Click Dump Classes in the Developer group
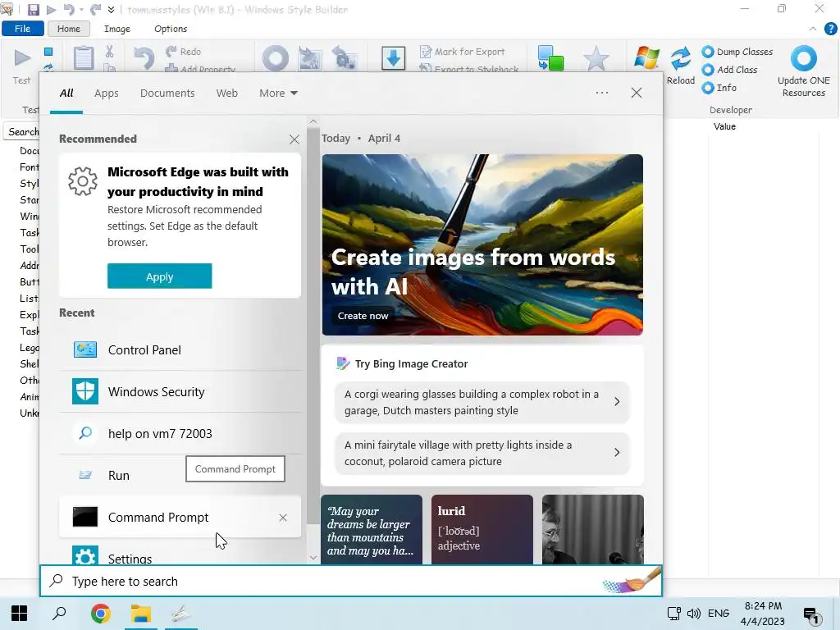Image resolution: width=840 pixels, height=630 pixels. [x=737, y=52]
